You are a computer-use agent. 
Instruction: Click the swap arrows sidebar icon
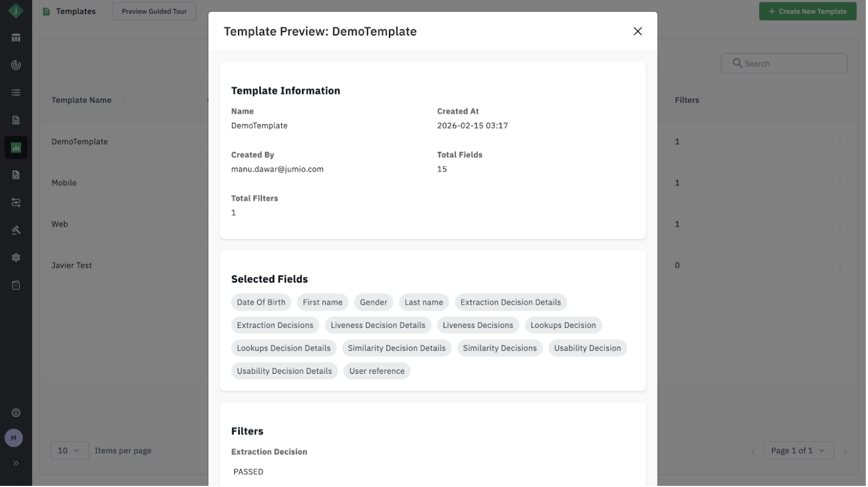tap(16, 203)
